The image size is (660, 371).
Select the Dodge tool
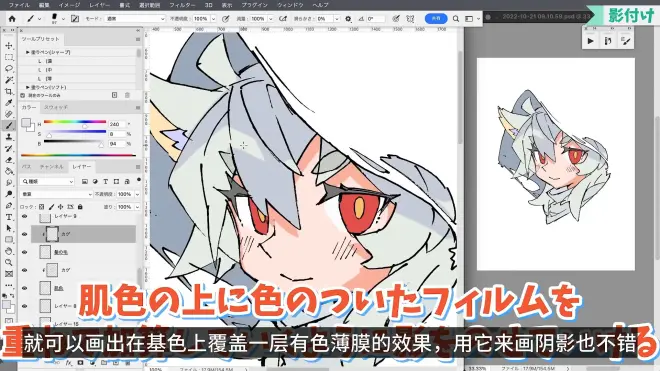9,194
